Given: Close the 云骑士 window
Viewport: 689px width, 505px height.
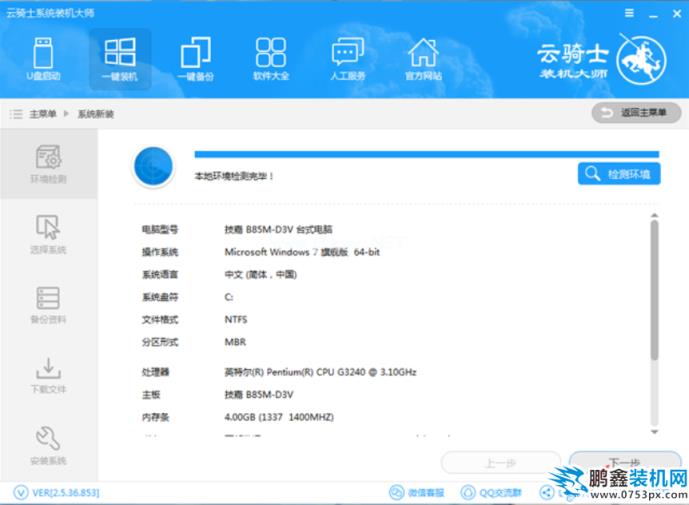Looking at the screenshot, I should [677, 14].
